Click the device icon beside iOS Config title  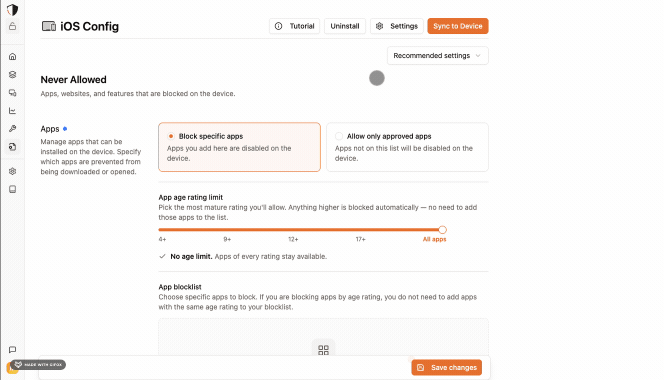49,26
